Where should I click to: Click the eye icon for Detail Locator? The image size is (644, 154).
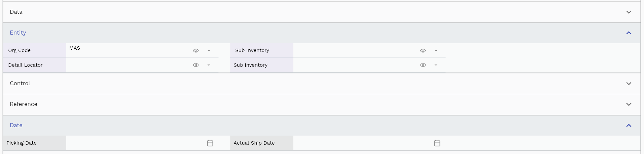[196, 65]
